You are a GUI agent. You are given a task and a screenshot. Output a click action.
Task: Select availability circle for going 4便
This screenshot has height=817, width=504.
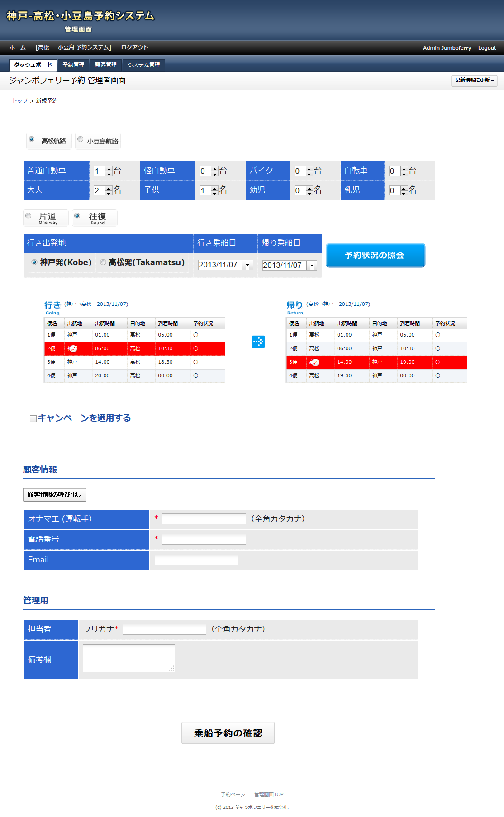(195, 375)
